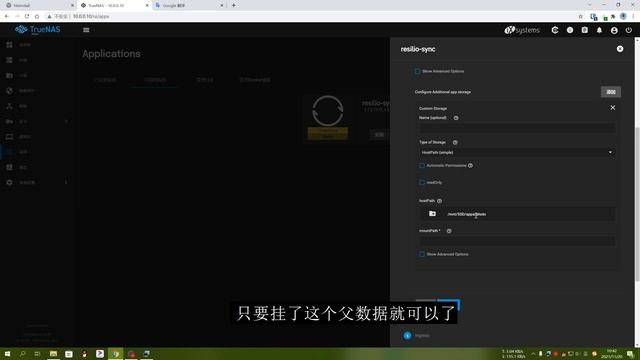Image resolution: width=640 pixels, height=360 pixels.
Task: Open the System Settings gear sidebar icon
Action: coord(9,182)
